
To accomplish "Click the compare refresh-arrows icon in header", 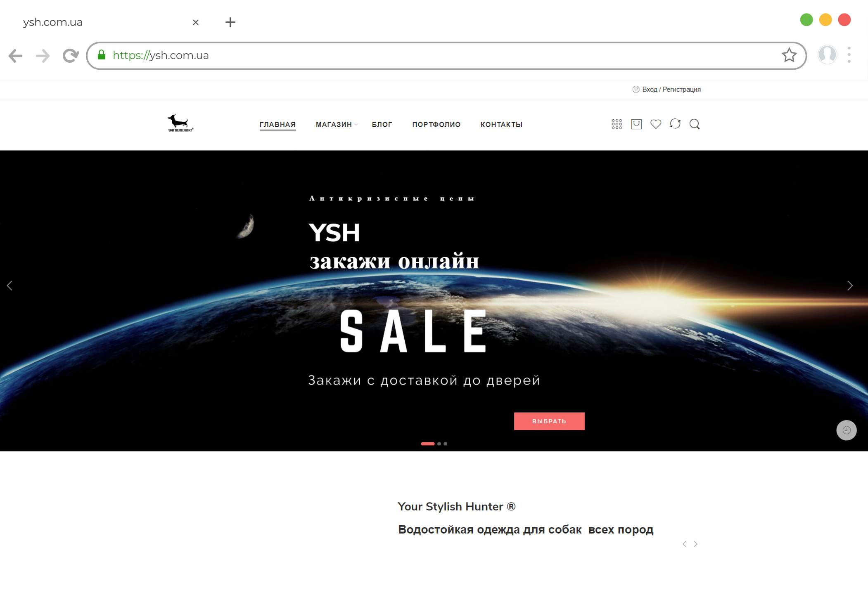I will pyautogui.click(x=675, y=124).
